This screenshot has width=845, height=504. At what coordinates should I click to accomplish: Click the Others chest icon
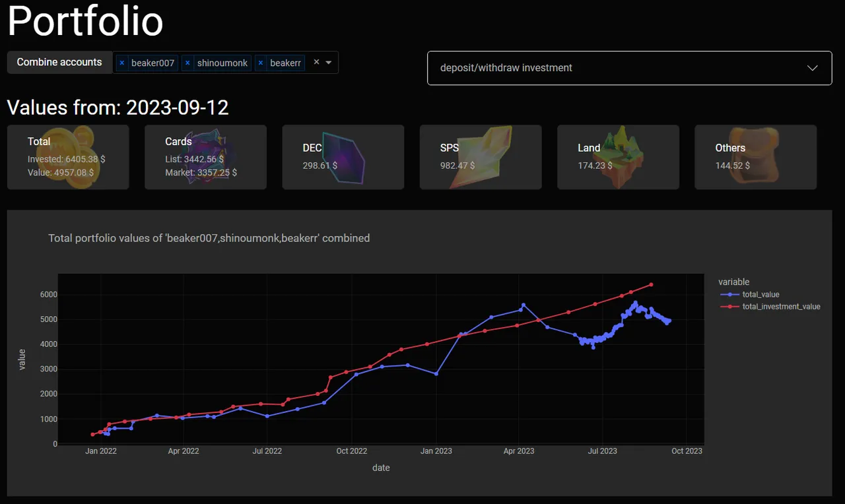[754, 156]
